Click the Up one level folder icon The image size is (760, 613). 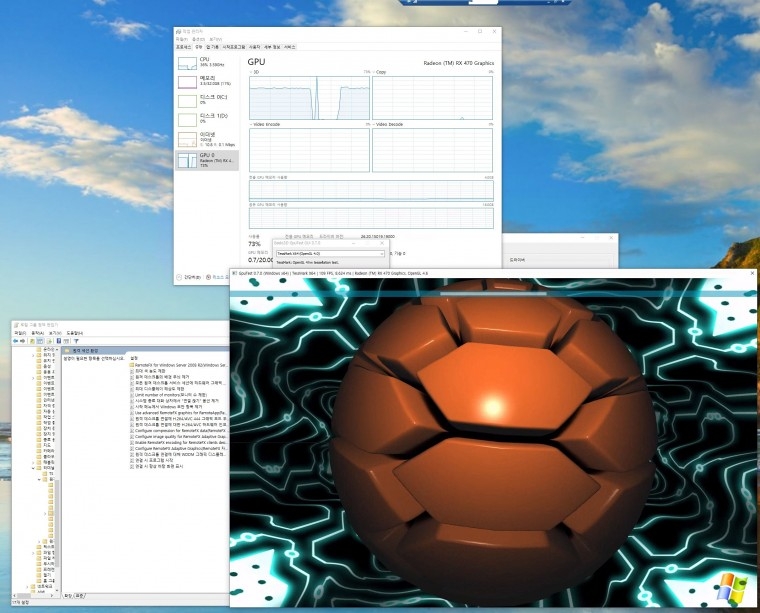coord(32,341)
